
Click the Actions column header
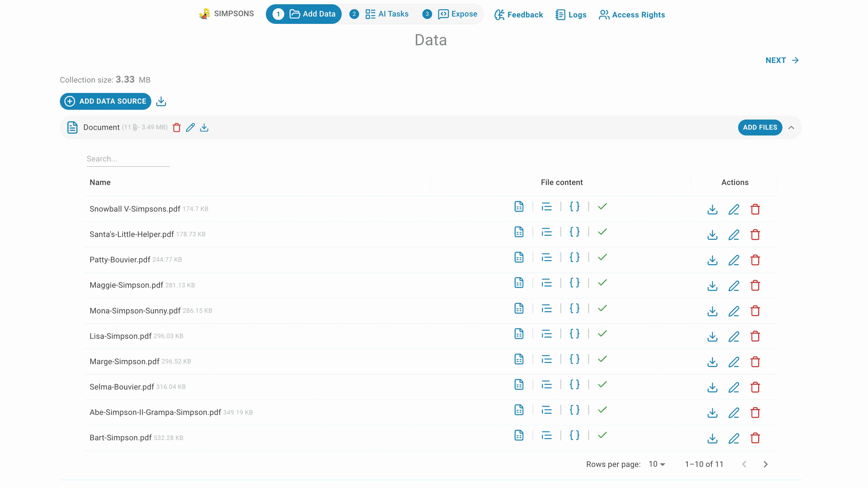pyautogui.click(x=734, y=182)
